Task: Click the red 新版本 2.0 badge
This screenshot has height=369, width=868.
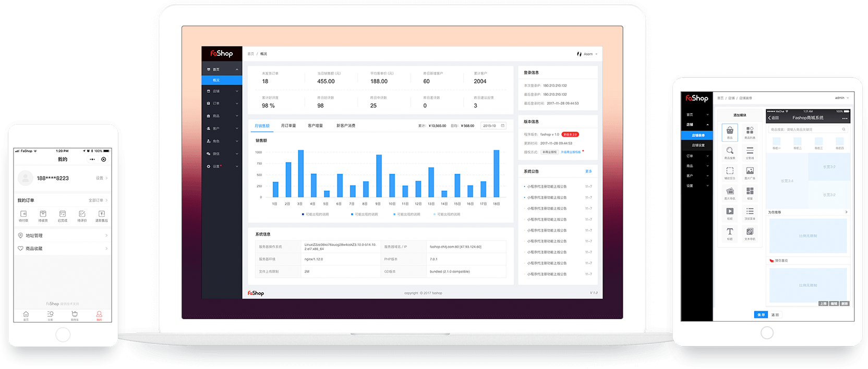Action: pyautogui.click(x=570, y=134)
